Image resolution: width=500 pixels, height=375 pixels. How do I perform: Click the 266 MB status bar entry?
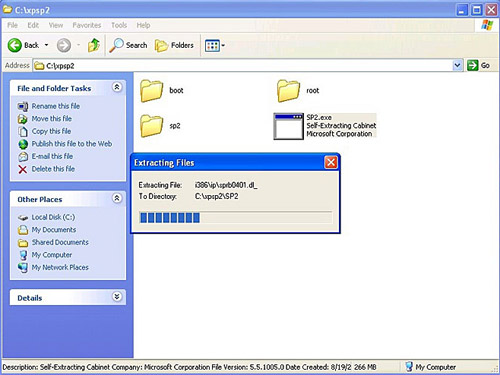(365, 367)
